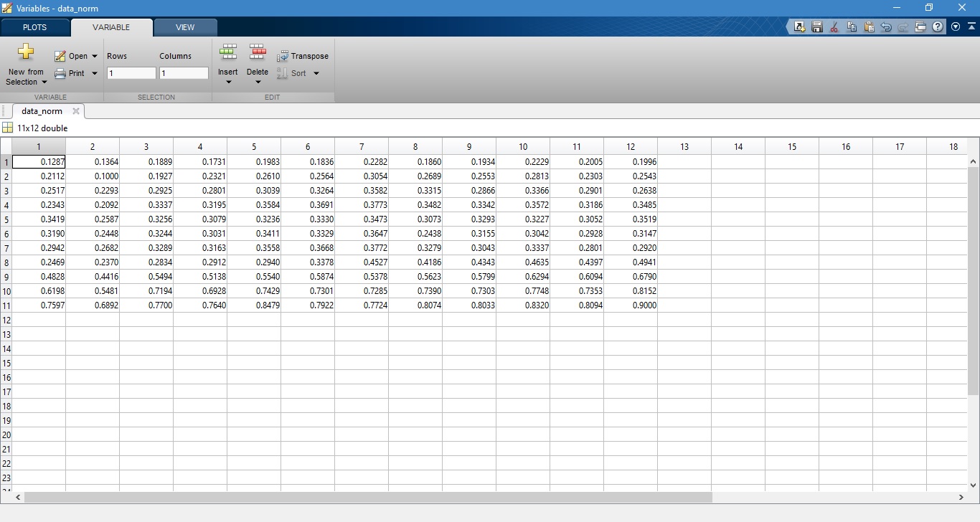The width and height of the screenshot is (980, 522).
Task: Save using the floppy disk icon
Action: [x=816, y=27]
